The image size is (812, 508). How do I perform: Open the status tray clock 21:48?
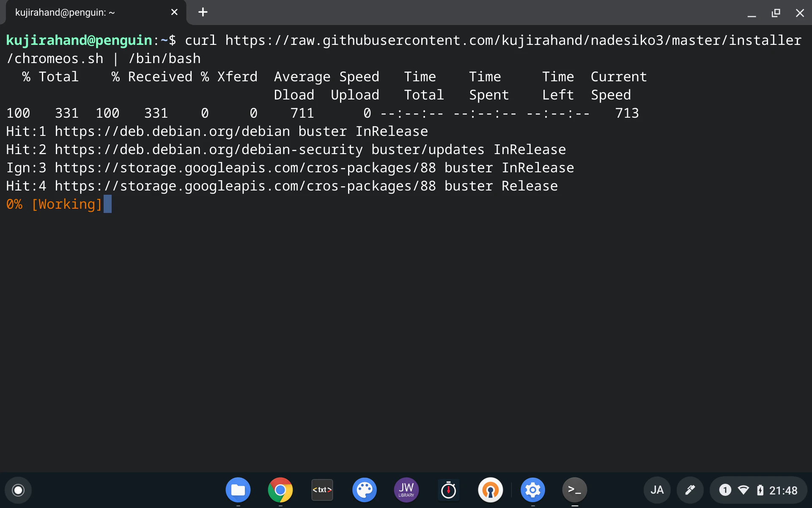point(783,490)
